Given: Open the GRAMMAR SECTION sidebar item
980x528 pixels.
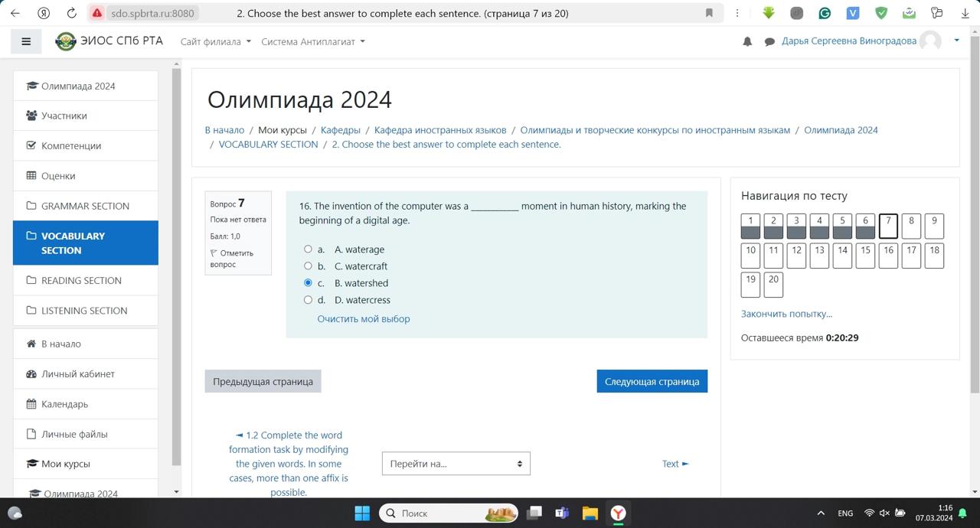Looking at the screenshot, I should pos(85,206).
